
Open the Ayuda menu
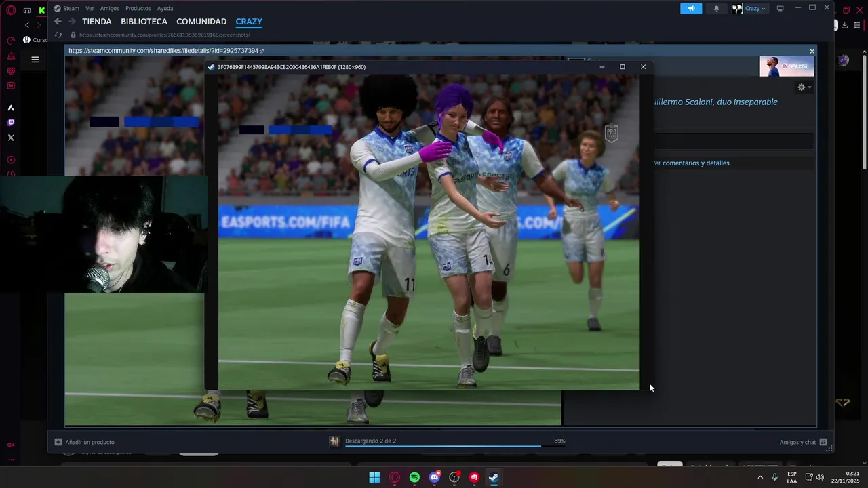[x=165, y=8]
